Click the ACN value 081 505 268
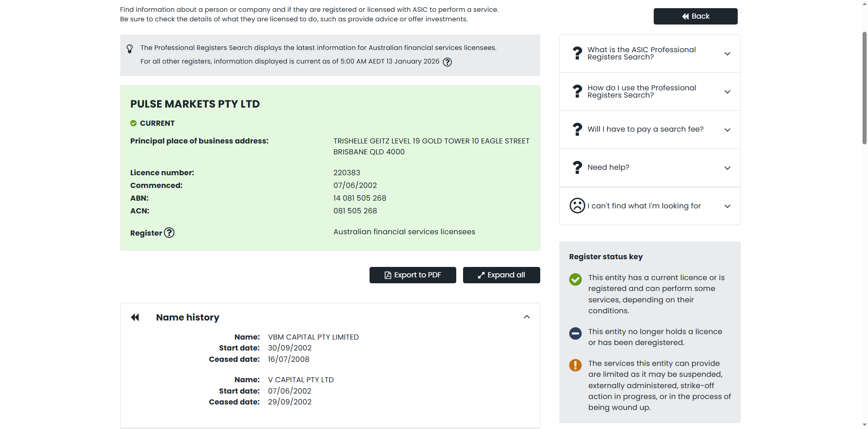 (x=355, y=211)
